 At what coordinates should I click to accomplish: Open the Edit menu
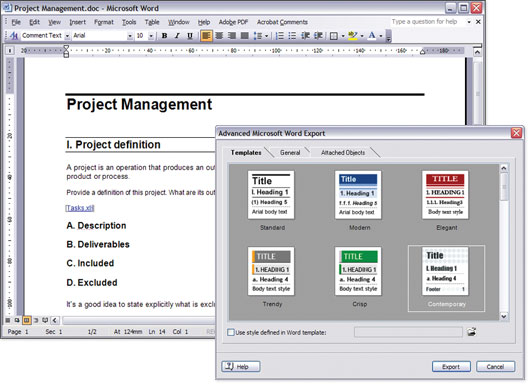pyautogui.click(x=34, y=22)
